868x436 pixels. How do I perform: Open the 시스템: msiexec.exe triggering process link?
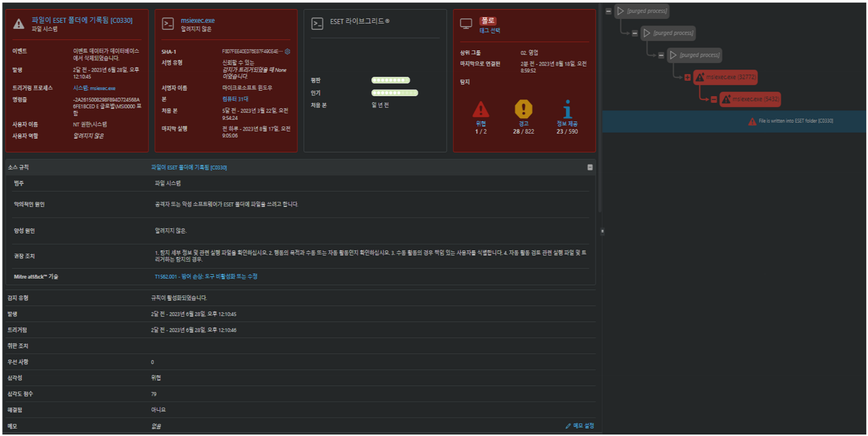pos(94,88)
